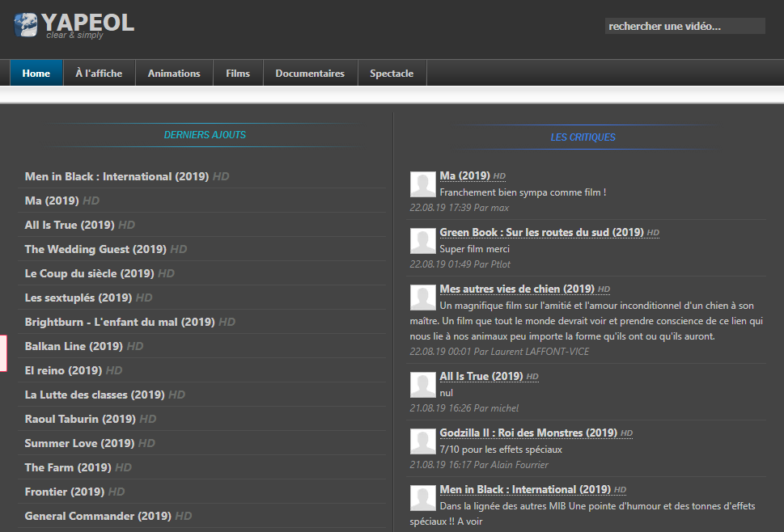Select the Spectacle tab
This screenshot has width=784, height=532.
click(x=392, y=73)
